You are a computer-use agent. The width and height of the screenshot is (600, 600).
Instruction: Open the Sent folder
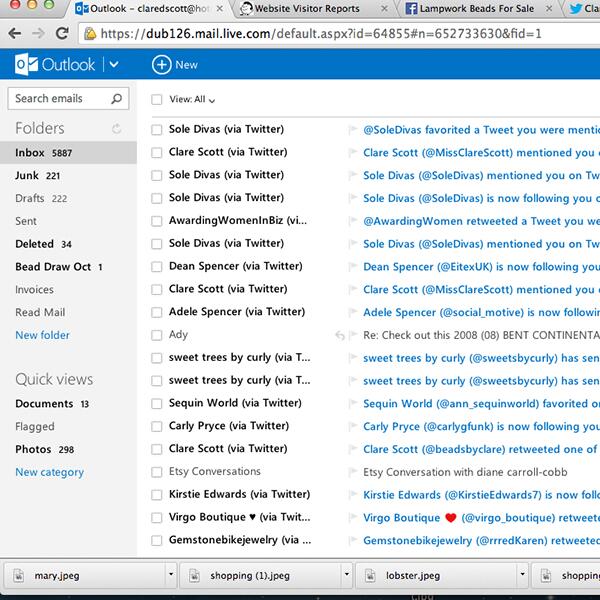click(26, 221)
